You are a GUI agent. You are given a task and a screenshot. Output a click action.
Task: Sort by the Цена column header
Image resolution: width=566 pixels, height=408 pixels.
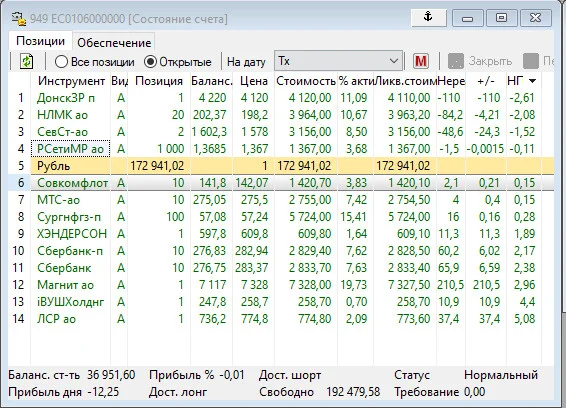pos(254,81)
